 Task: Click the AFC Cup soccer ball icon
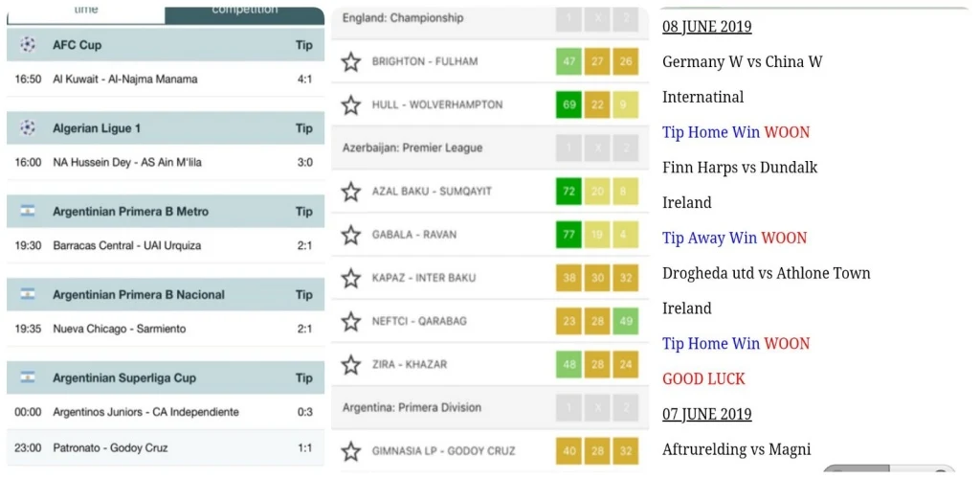click(28, 45)
